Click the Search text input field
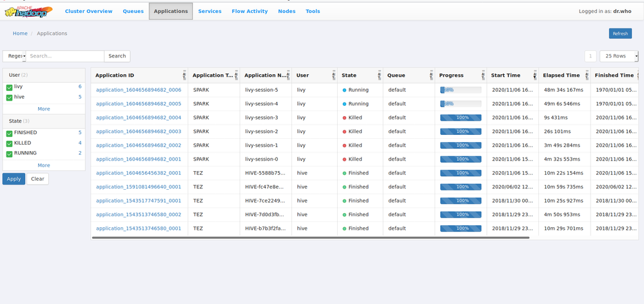Image resolution: width=644 pixels, height=304 pixels. point(65,56)
